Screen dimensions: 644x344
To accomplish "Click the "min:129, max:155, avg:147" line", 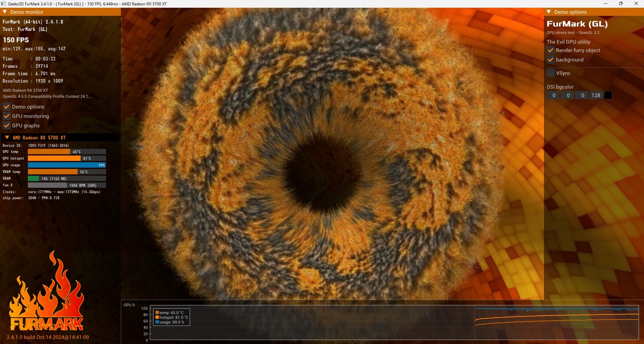I will (34, 49).
